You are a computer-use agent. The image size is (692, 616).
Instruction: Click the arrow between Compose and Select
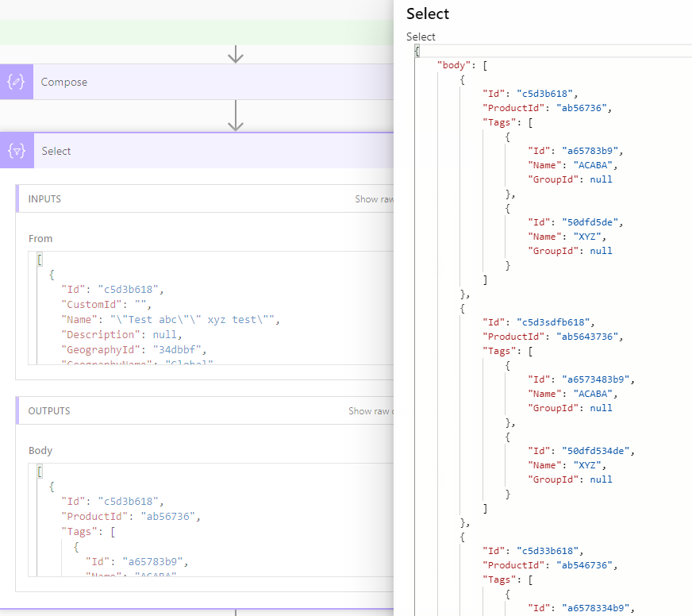tap(235, 116)
